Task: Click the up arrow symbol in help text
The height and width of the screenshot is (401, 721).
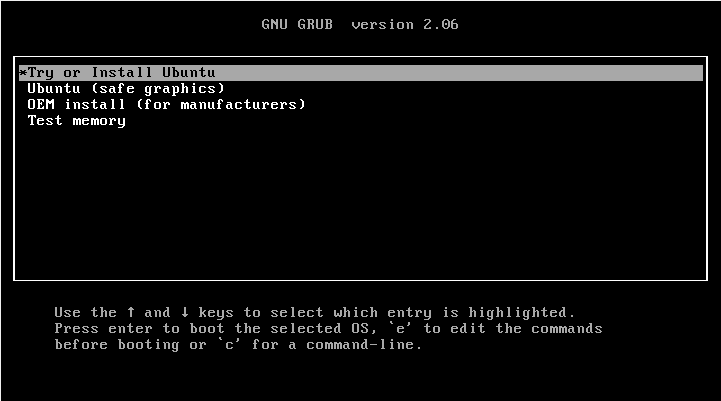Action: tap(131, 313)
